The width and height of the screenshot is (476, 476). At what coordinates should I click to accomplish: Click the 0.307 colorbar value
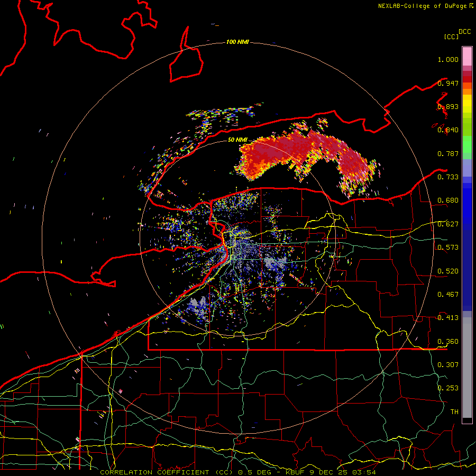[448, 364]
